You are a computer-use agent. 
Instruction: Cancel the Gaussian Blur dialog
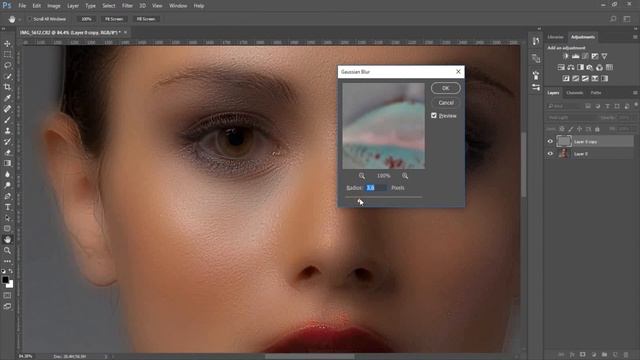pyautogui.click(x=446, y=102)
